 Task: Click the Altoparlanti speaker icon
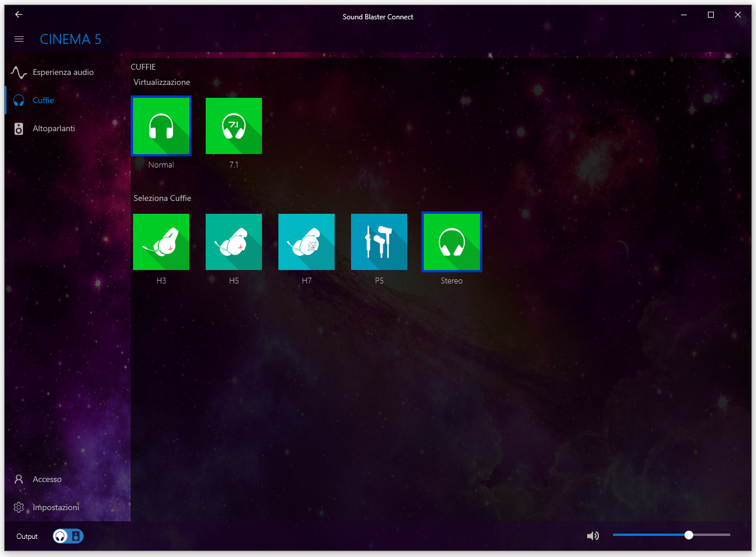pyautogui.click(x=19, y=128)
